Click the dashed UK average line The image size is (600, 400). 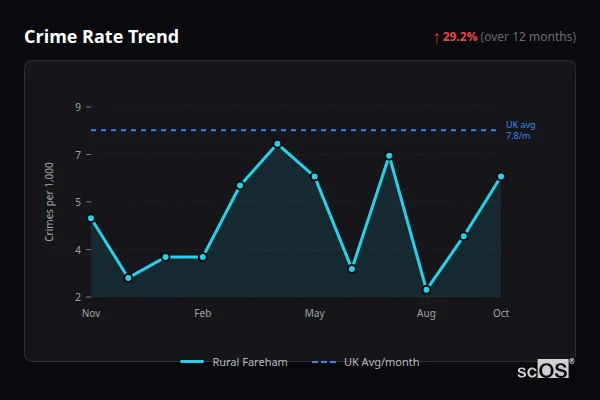click(x=294, y=130)
